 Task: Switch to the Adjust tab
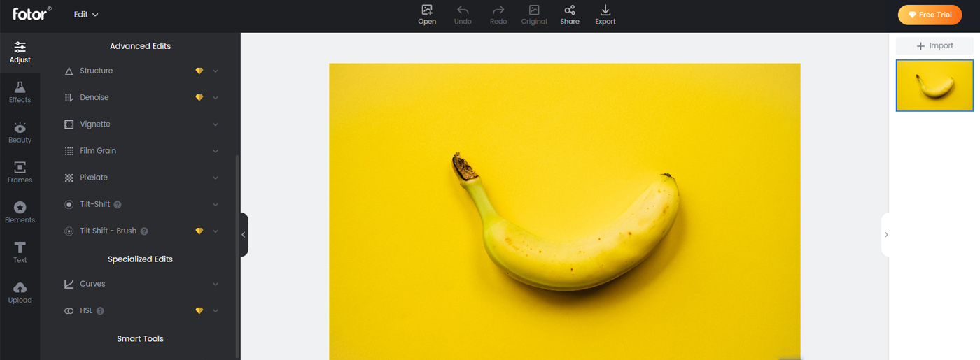pos(20,52)
